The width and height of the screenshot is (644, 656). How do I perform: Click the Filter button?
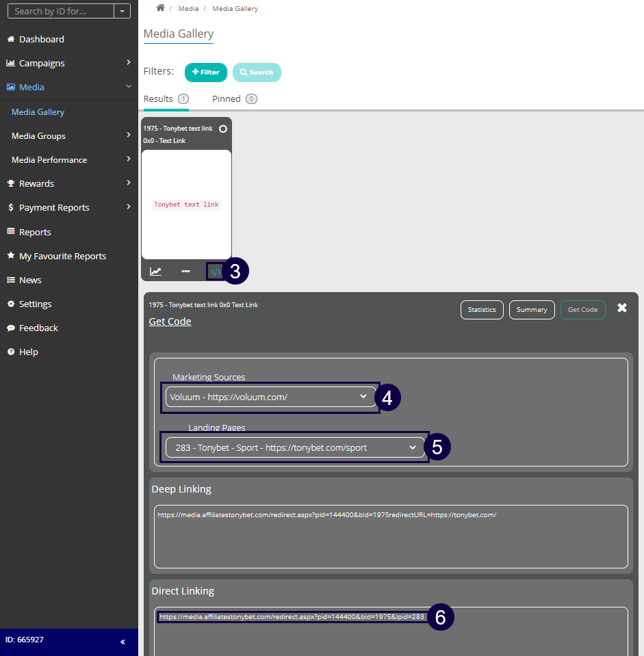click(205, 72)
